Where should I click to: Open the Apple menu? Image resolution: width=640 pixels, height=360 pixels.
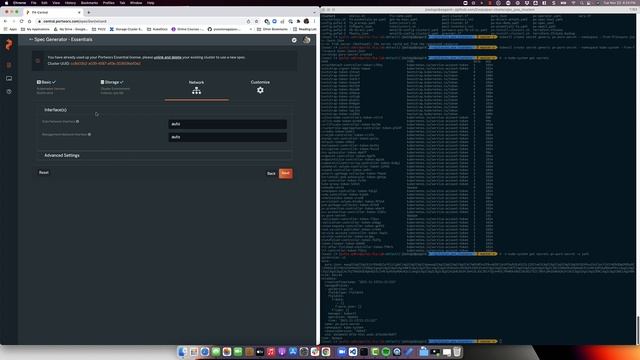[x=6, y=3]
